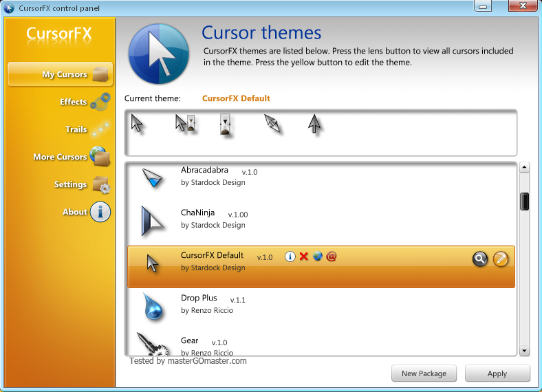The image size is (542, 392).
Task: Click the New Package button
Action: 424,373
